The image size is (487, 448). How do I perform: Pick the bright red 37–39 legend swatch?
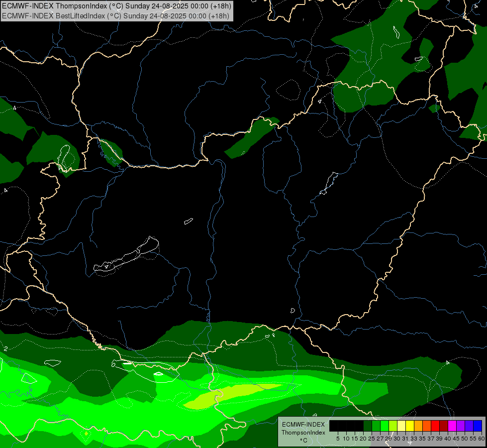pos(435,426)
